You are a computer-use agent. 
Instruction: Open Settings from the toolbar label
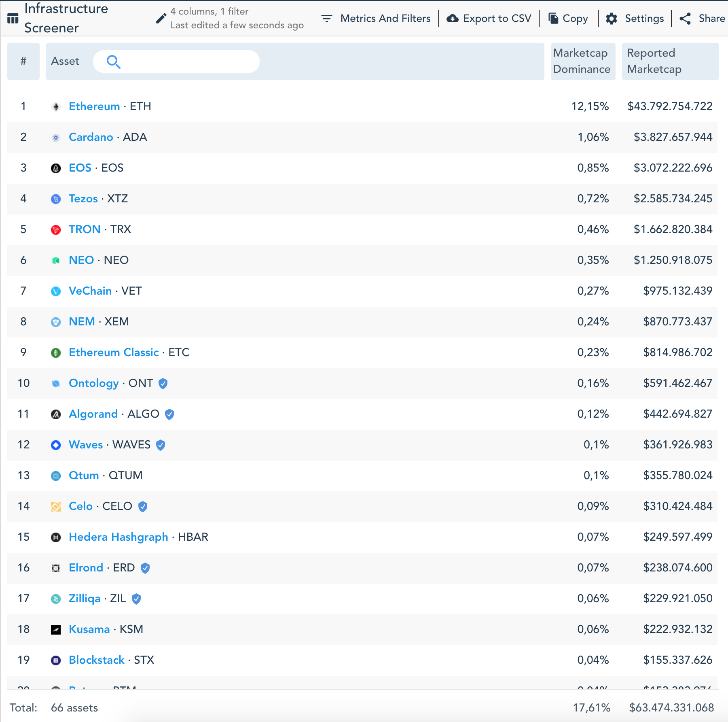(x=644, y=19)
